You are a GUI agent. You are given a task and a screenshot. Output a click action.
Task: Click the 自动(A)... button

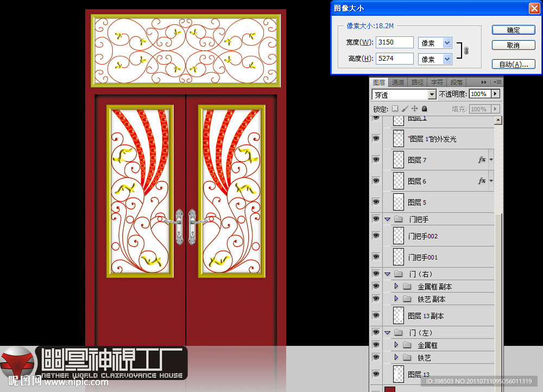(514, 65)
